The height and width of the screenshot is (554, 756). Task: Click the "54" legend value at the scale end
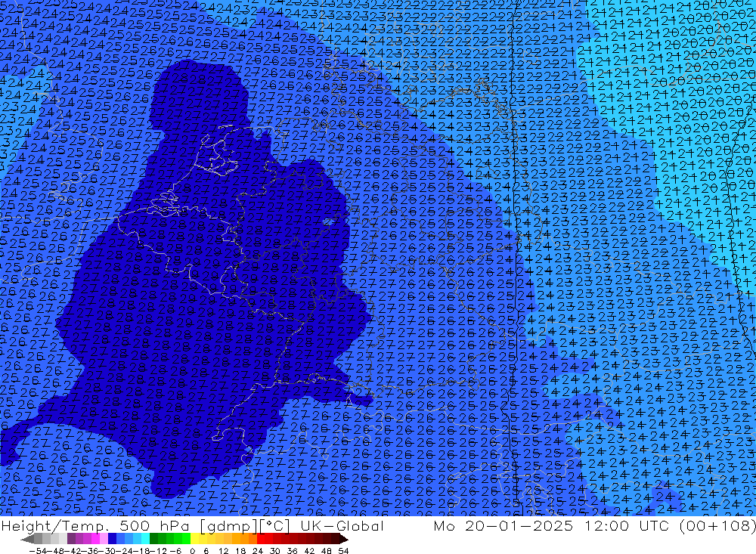pyautogui.click(x=343, y=551)
